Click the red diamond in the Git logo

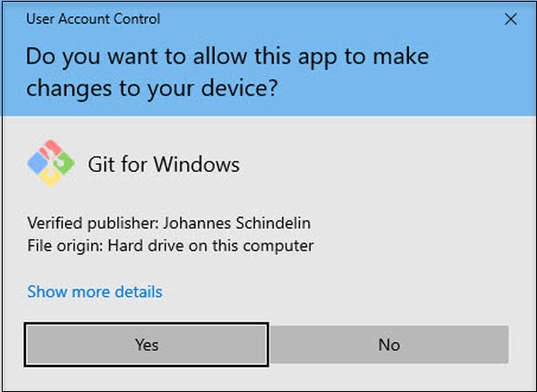click(53, 149)
